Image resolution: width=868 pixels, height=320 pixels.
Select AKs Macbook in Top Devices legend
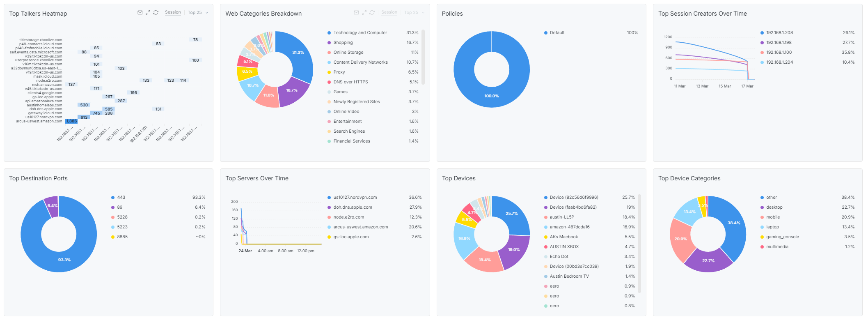pyautogui.click(x=589, y=237)
